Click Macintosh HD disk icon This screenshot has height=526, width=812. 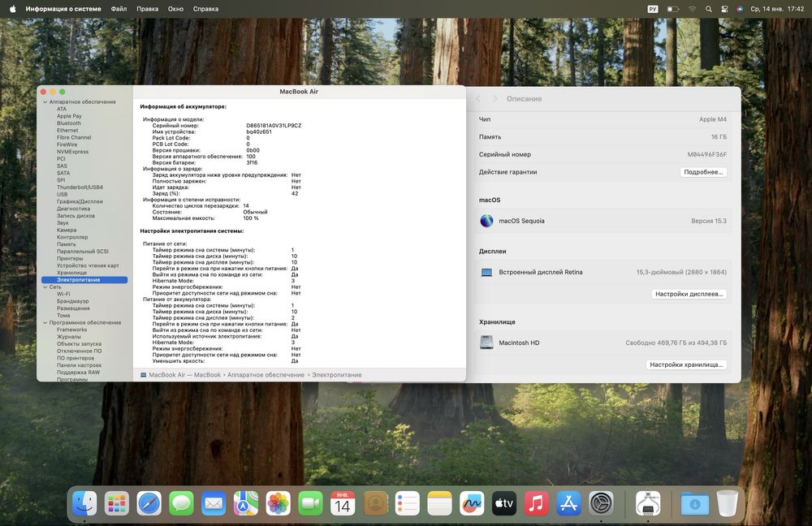[486, 343]
